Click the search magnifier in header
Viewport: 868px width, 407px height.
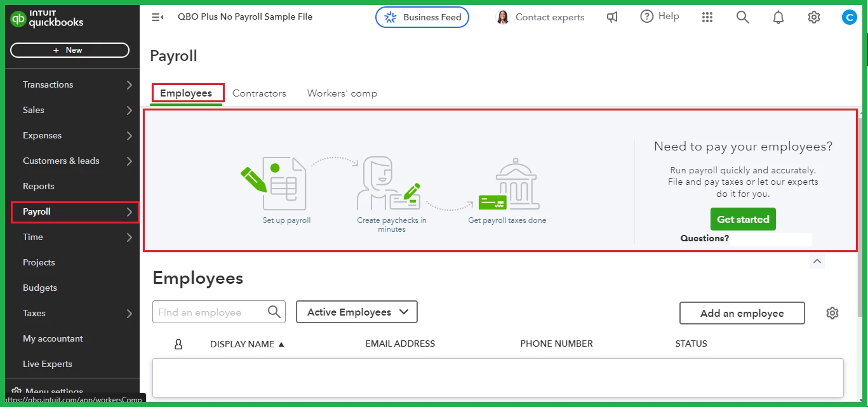tap(743, 17)
